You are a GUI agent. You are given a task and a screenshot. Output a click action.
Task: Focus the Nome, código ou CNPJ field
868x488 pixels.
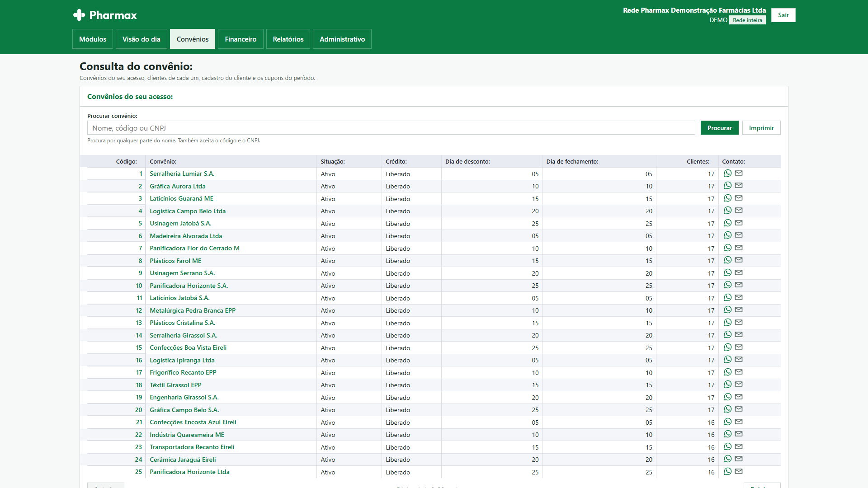[x=391, y=128]
